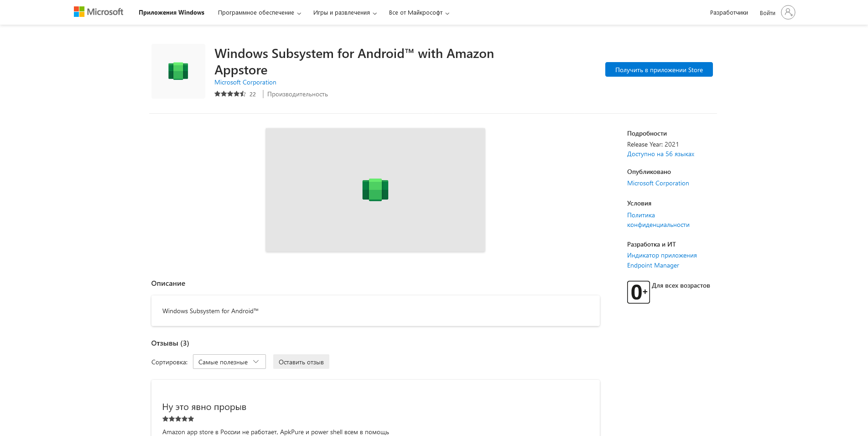This screenshot has width=868, height=436.
Task: Go to Приложения Windows section
Action: point(172,13)
